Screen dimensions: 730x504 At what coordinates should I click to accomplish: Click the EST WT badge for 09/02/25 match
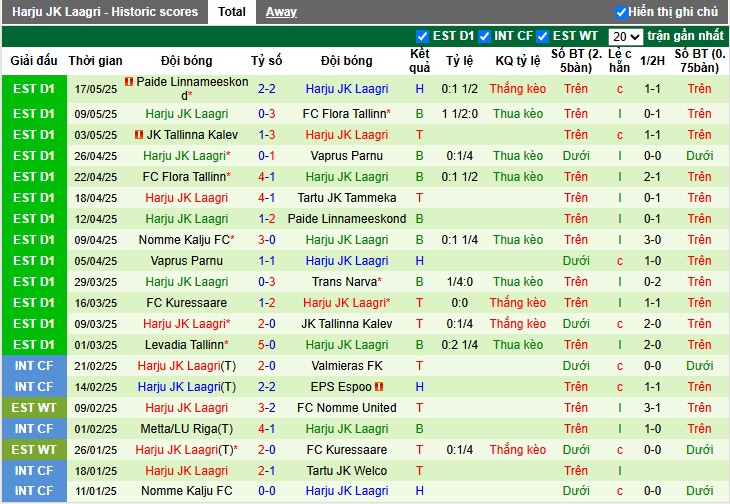34,408
